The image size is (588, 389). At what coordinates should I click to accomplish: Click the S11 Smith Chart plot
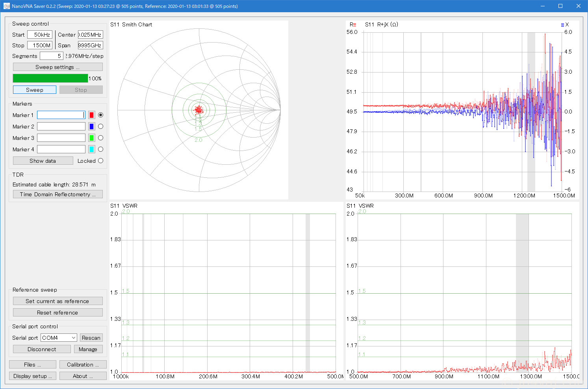(199, 110)
